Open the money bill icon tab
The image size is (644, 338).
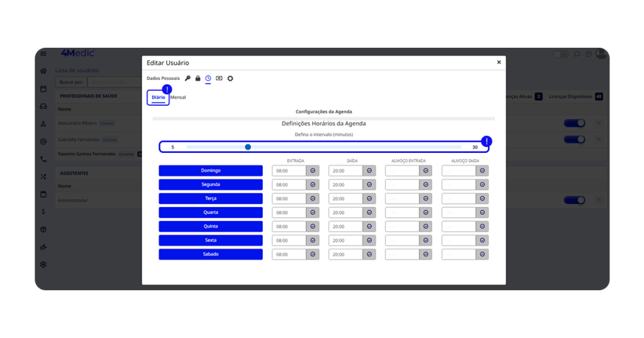(x=219, y=79)
